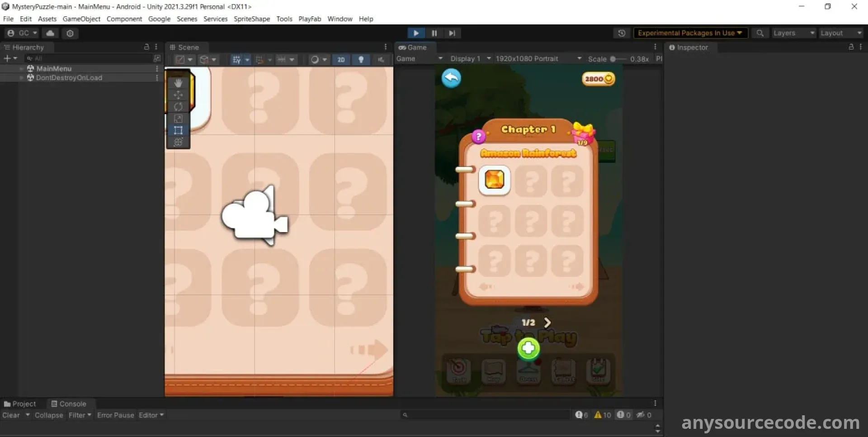This screenshot has width=868, height=437.
Task: Switch to the Project tab
Action: pos(20,404)
